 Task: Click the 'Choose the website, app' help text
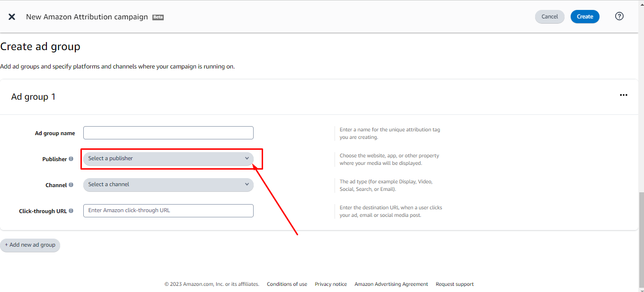click(389, 159)
